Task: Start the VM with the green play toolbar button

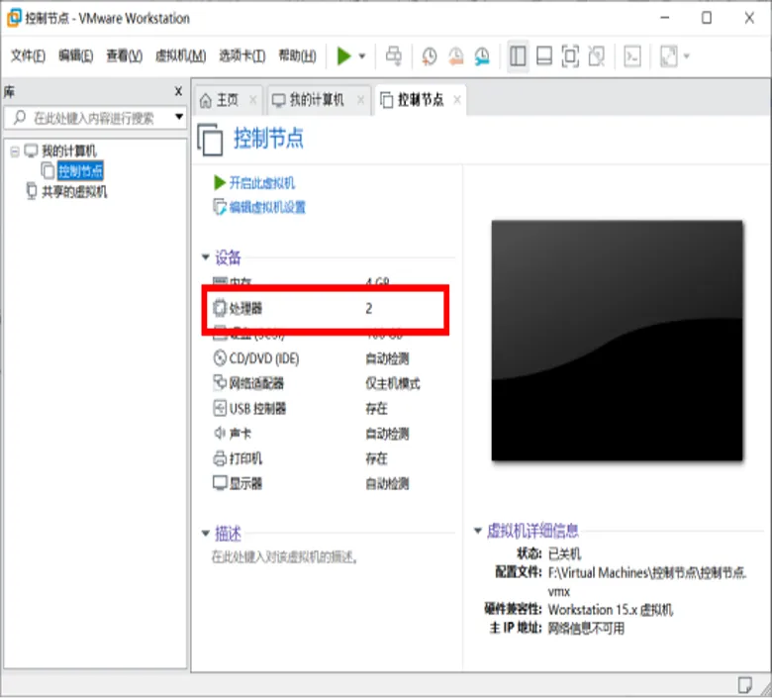Action: 343,56
